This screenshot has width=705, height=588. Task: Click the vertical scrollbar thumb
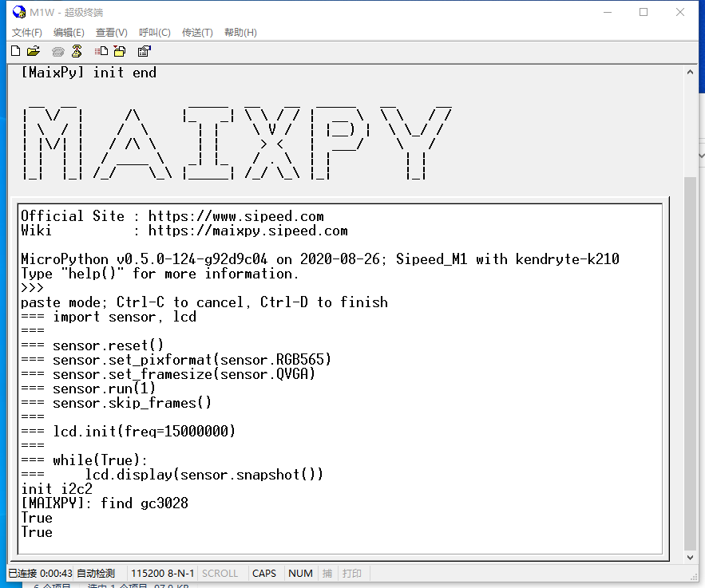(690, 363)
